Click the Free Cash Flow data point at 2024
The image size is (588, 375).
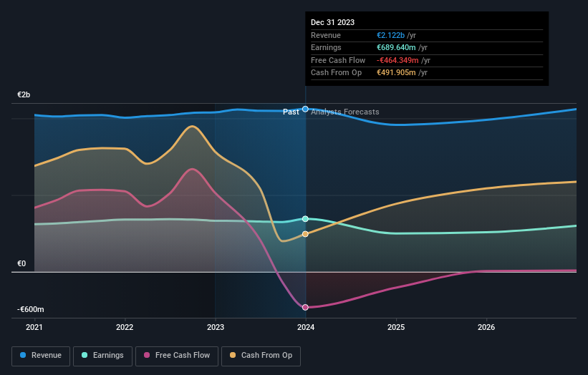point(305,307)
